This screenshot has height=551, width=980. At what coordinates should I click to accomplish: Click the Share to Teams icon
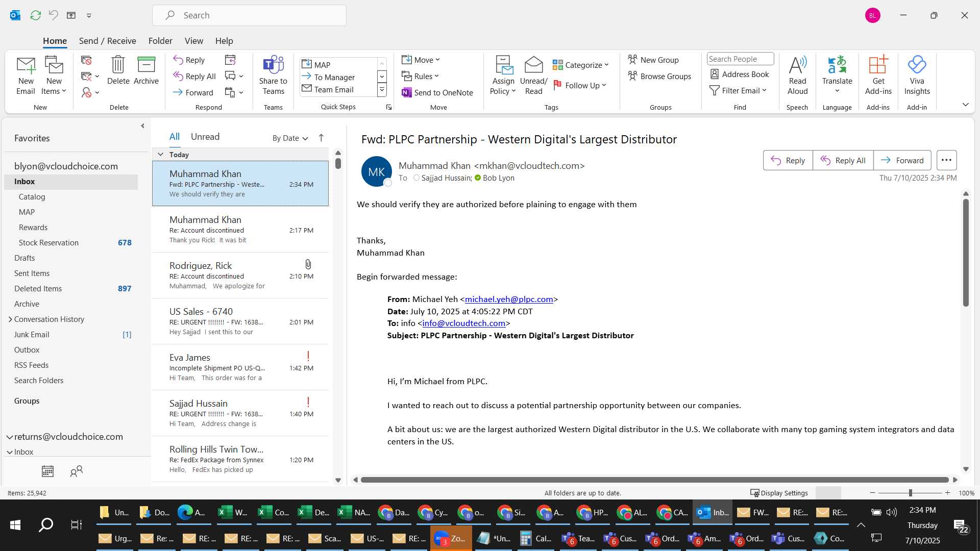coord(273,65)
